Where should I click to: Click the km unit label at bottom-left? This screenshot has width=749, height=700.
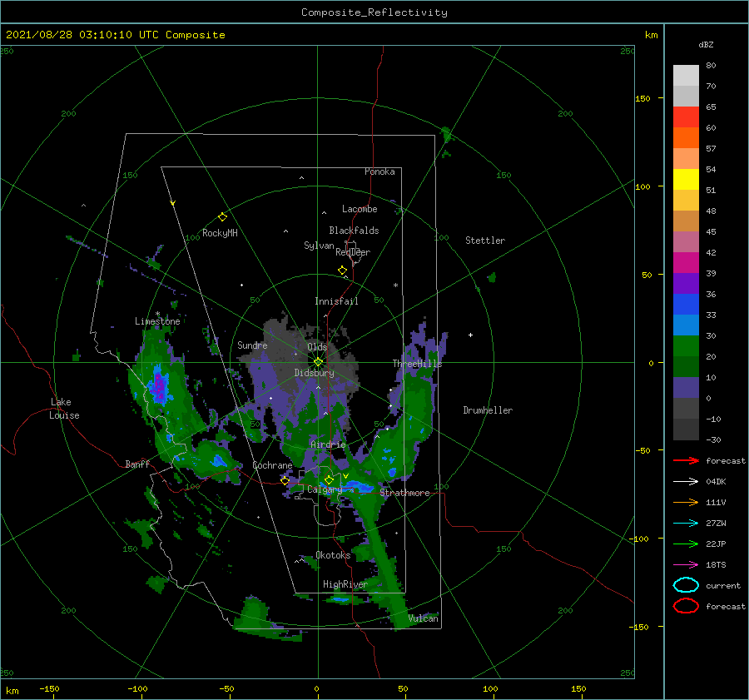tap(12, 691)
